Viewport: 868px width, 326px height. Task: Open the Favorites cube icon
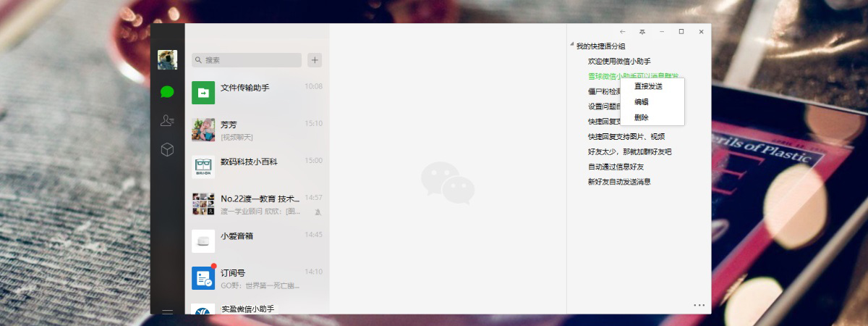tap(167, 150)
